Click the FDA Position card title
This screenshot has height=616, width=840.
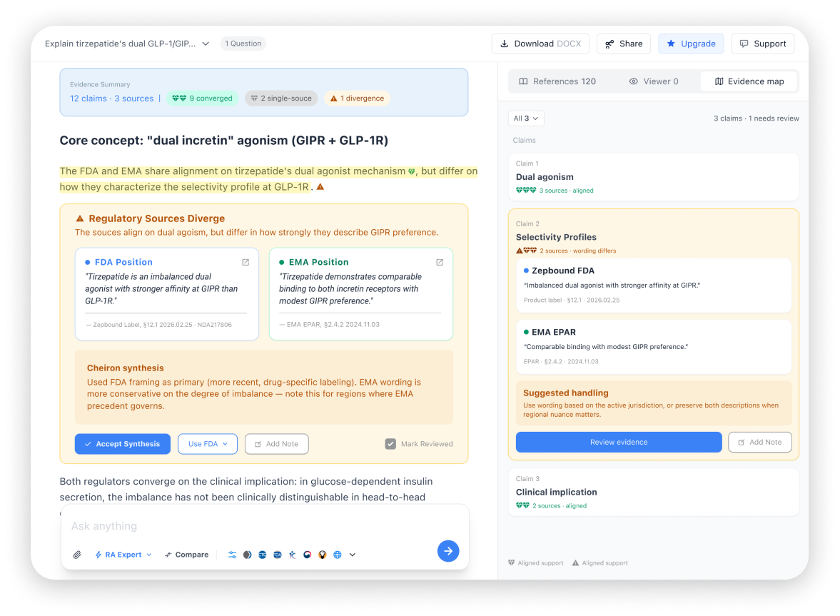[x=123, y=263]
